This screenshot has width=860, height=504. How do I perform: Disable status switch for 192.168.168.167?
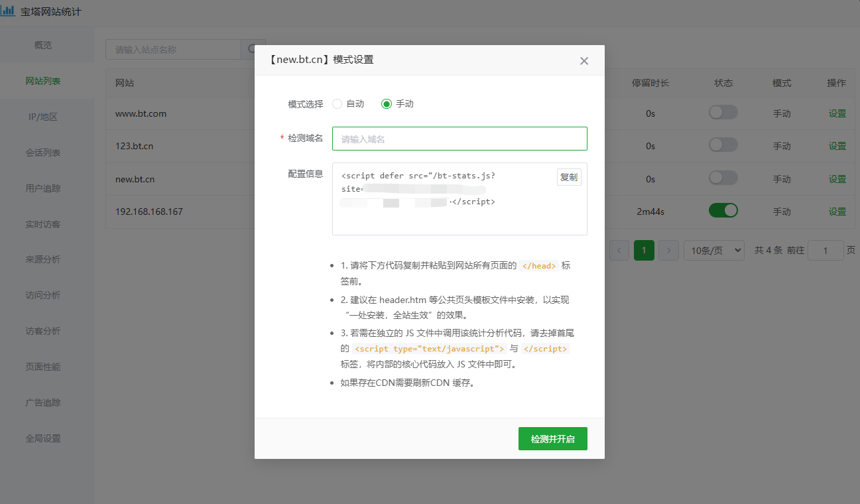click(x=723, y=210)
